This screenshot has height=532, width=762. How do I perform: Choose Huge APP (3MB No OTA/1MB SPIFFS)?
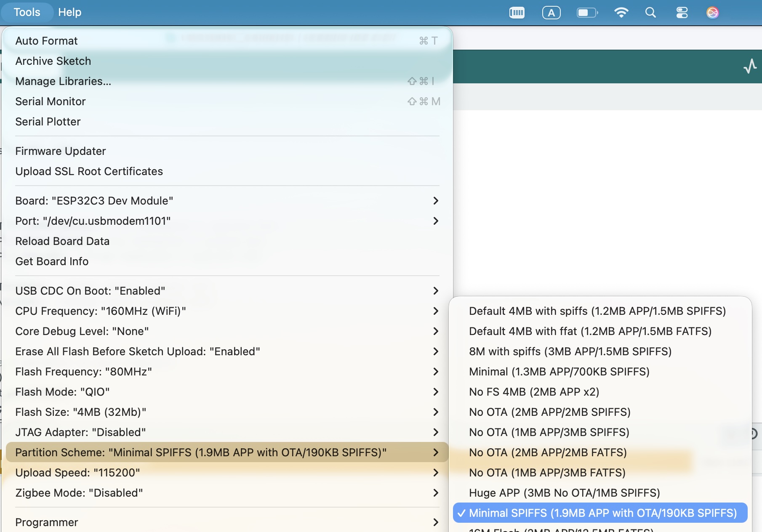564,493
